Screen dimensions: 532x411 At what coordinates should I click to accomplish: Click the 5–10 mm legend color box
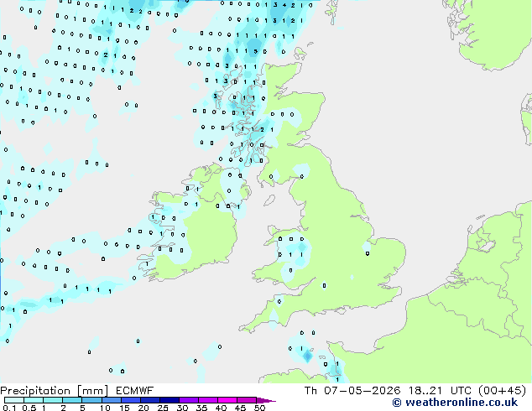tap(92, 400)
